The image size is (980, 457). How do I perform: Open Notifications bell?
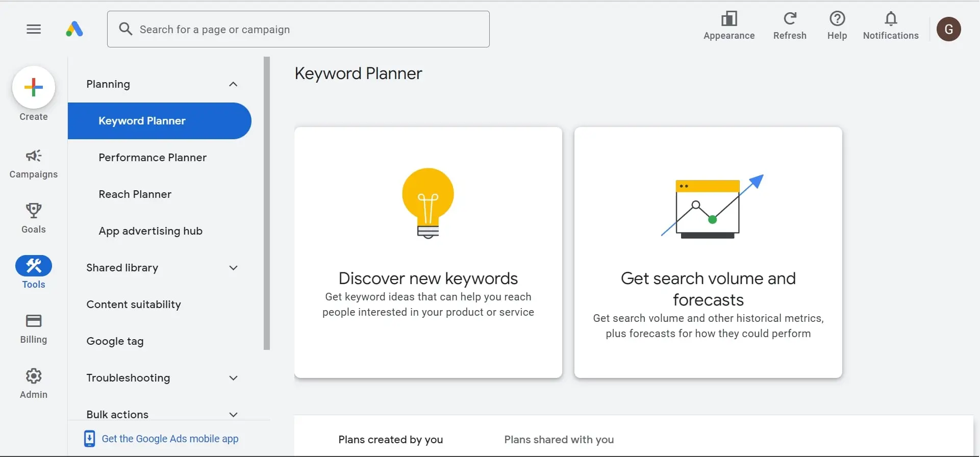click(x=891, y=19)
